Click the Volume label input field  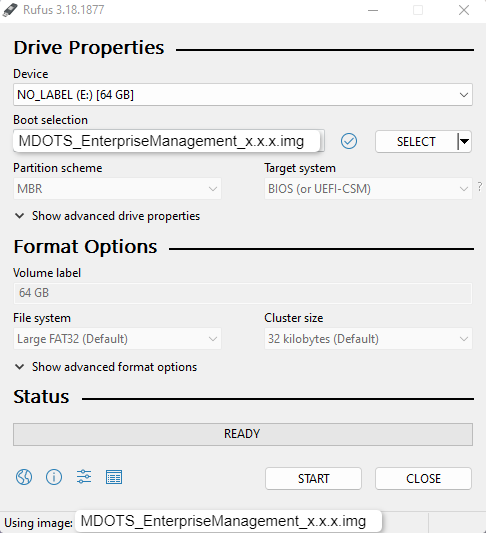pos(243,293)
